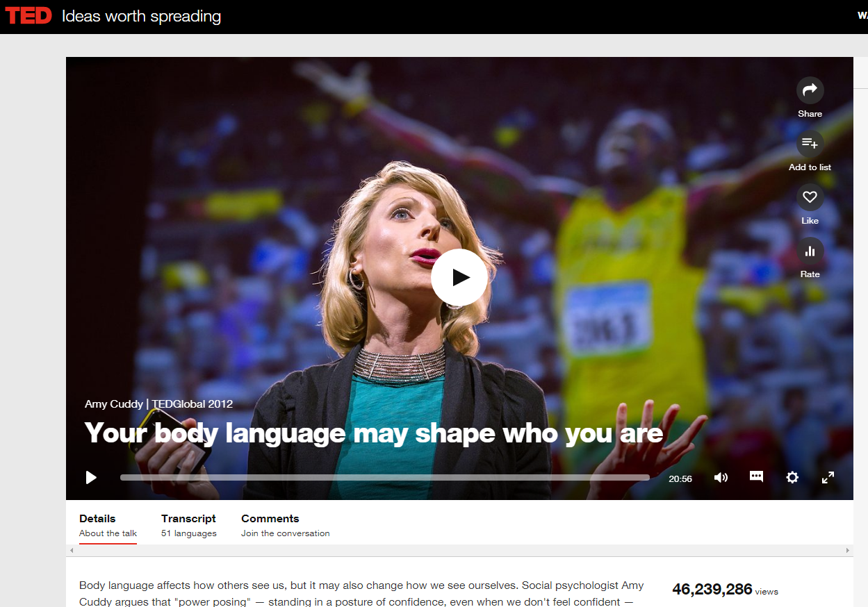Open the Rate bar-chart icon

click(810, 251)
